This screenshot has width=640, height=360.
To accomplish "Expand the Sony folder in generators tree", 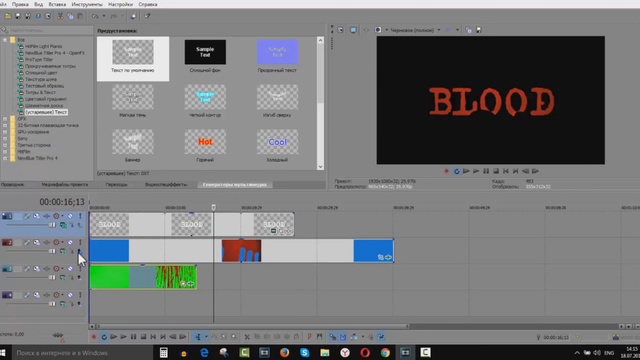I will point(5,138).
